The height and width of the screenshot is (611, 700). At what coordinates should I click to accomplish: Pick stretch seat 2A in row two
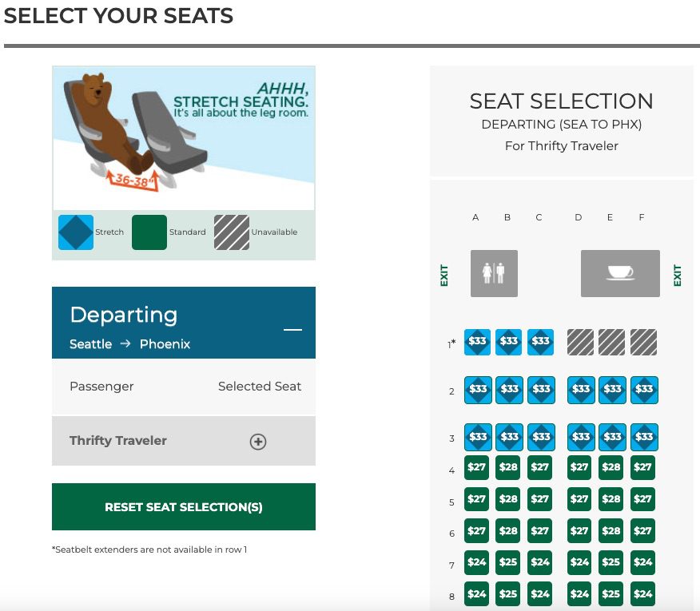point(476,389)
